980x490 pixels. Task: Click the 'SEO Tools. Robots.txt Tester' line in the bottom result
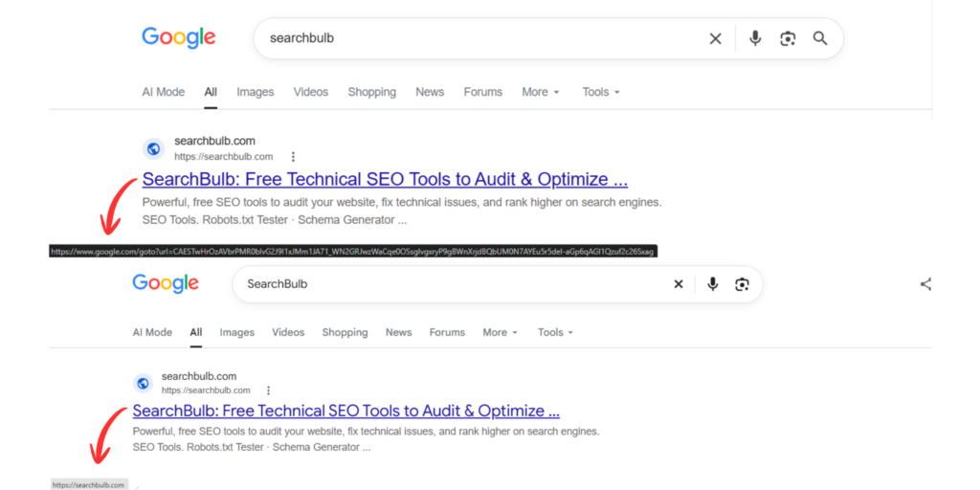tap(252, 448)
